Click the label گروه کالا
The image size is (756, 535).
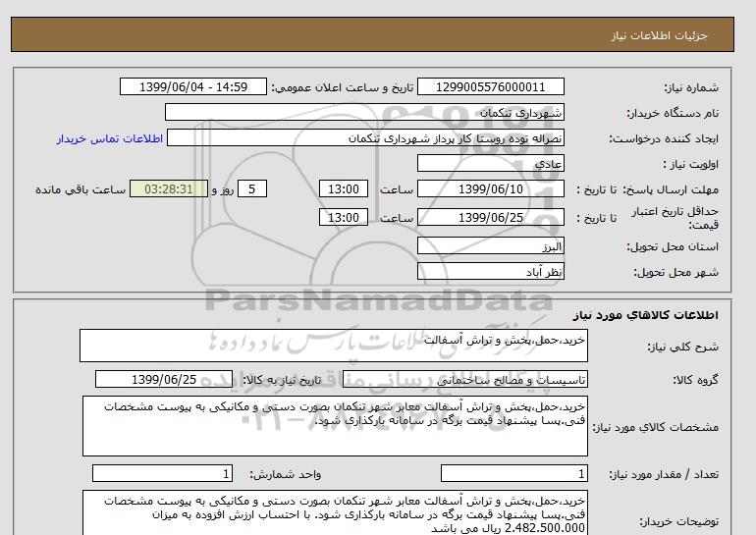click(695, 380)
